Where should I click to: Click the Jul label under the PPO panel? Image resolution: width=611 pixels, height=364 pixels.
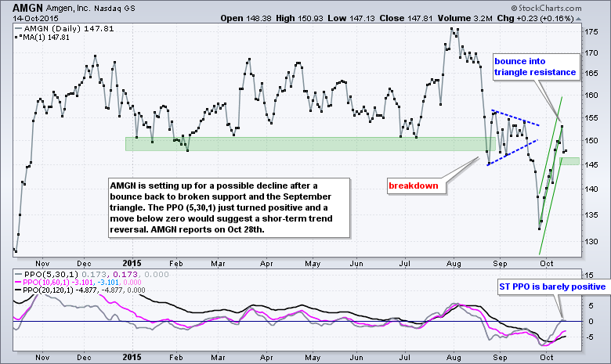click(405, 358)
